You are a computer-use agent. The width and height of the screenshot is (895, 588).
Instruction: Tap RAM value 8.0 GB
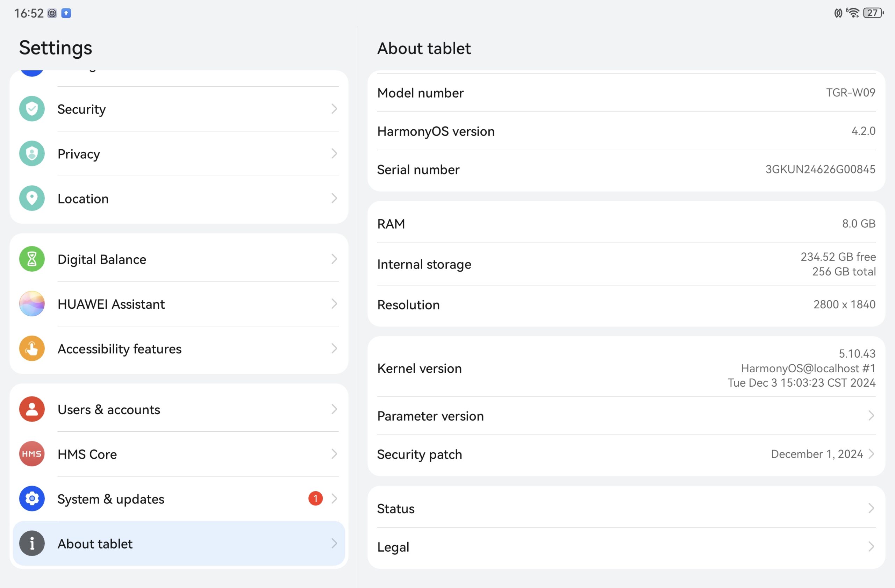tap(859, 223)
